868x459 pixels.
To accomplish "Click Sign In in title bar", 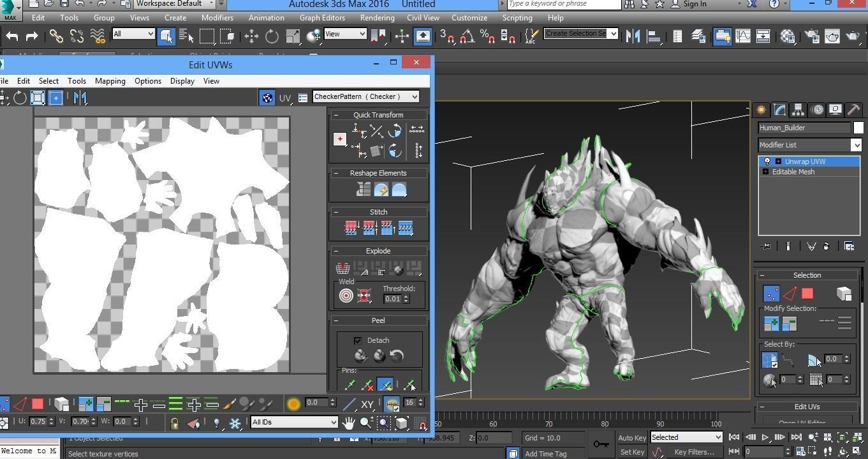I will (695, 4).
